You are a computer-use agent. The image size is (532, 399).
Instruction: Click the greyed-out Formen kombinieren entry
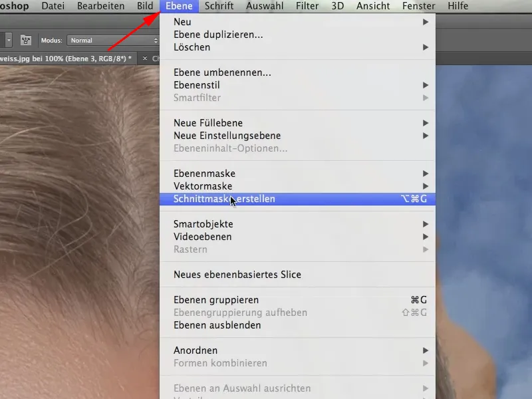click(x=297, y=363)
